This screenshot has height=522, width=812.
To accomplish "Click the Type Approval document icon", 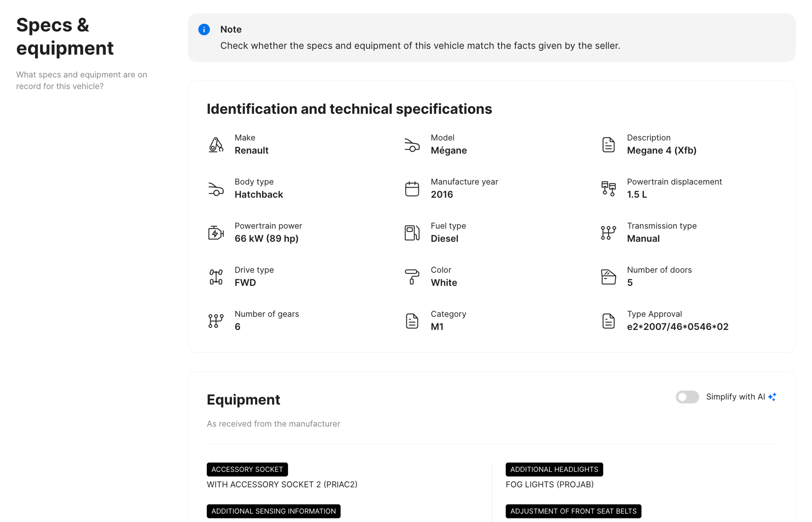I will tap(608, 321).
